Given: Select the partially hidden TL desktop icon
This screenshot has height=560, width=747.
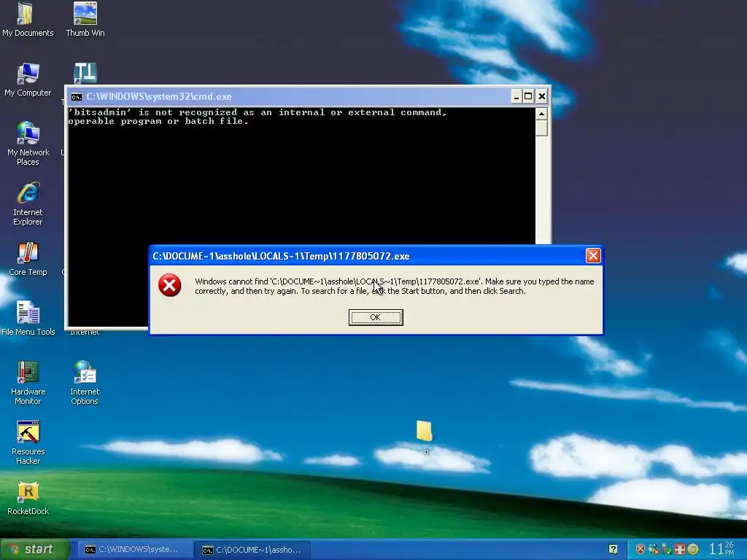Looking at the screenshot, I should (x=85, y=74).
